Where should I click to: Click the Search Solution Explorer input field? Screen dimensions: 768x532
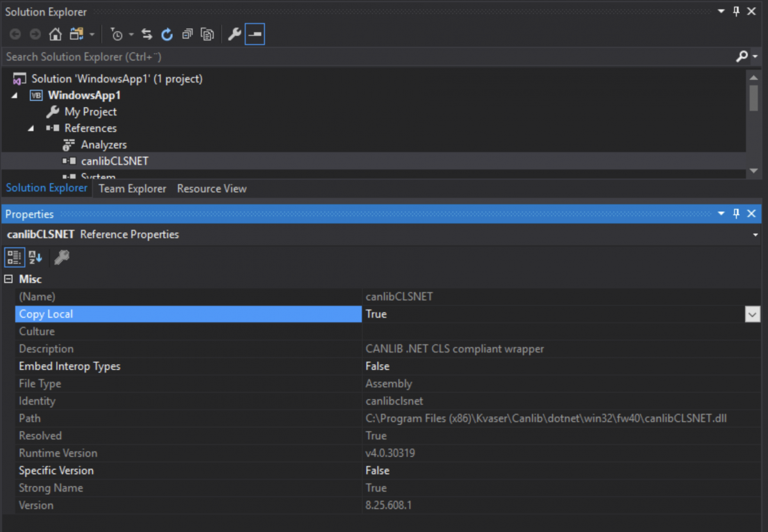pos(256,56)
